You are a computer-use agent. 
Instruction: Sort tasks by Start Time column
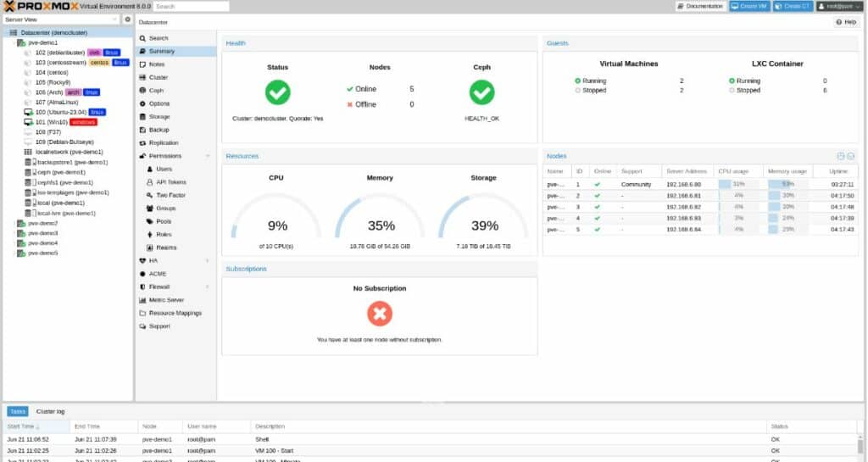point(36,426)
